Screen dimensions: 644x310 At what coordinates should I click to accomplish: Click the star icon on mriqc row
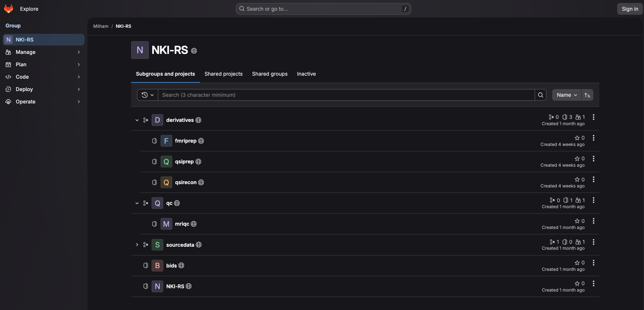pyautogui.click(x=577, y=221)
